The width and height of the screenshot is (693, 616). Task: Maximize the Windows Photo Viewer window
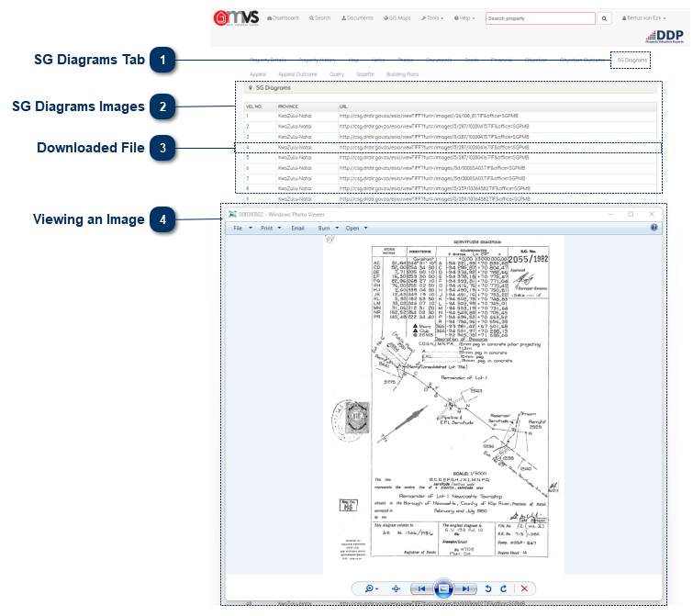coord(631,214)
